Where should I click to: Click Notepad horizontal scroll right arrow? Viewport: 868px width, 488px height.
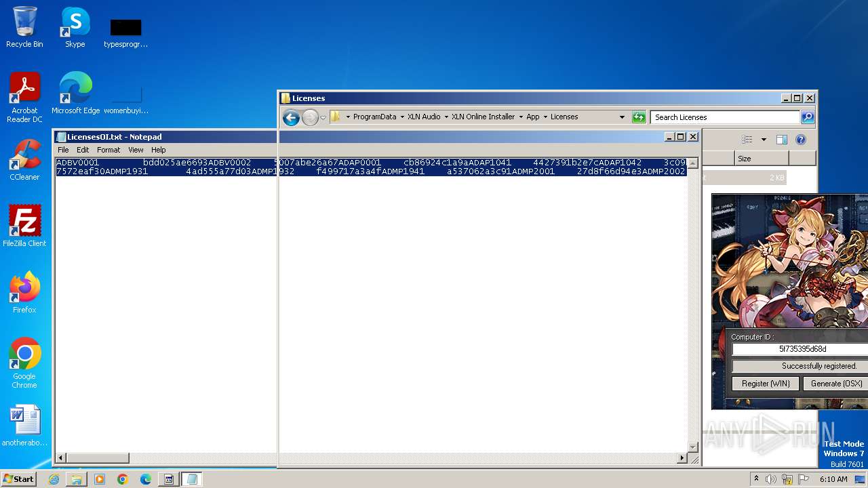click(682, 458)
